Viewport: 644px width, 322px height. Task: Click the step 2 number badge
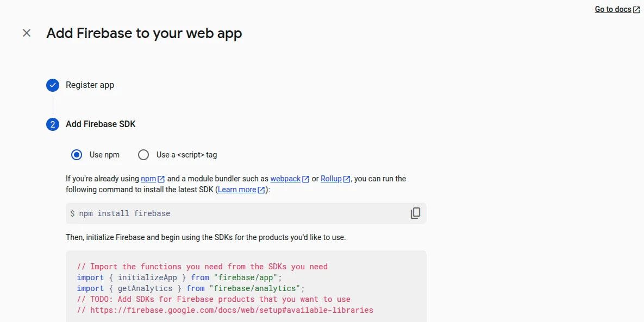[53, 124]
